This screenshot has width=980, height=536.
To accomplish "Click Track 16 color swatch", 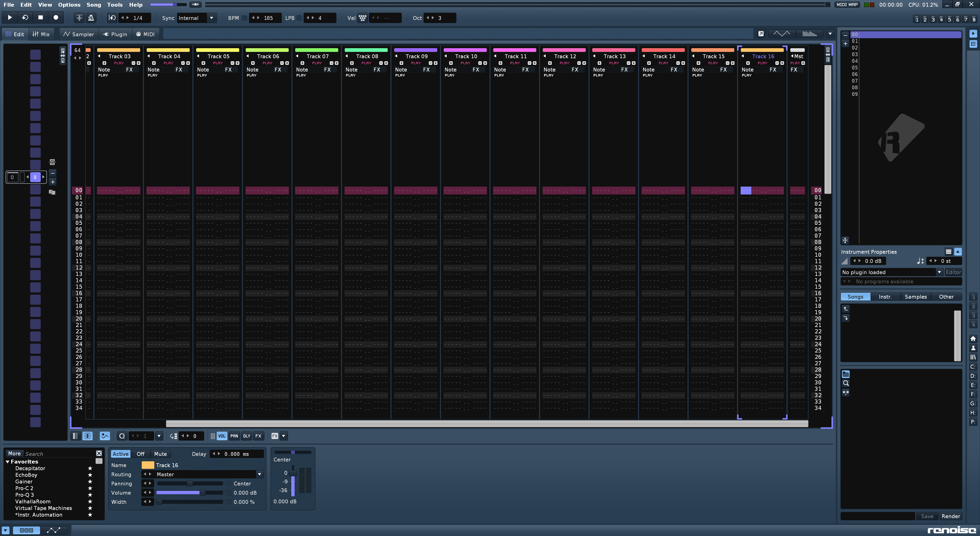I will click(148, 465).
